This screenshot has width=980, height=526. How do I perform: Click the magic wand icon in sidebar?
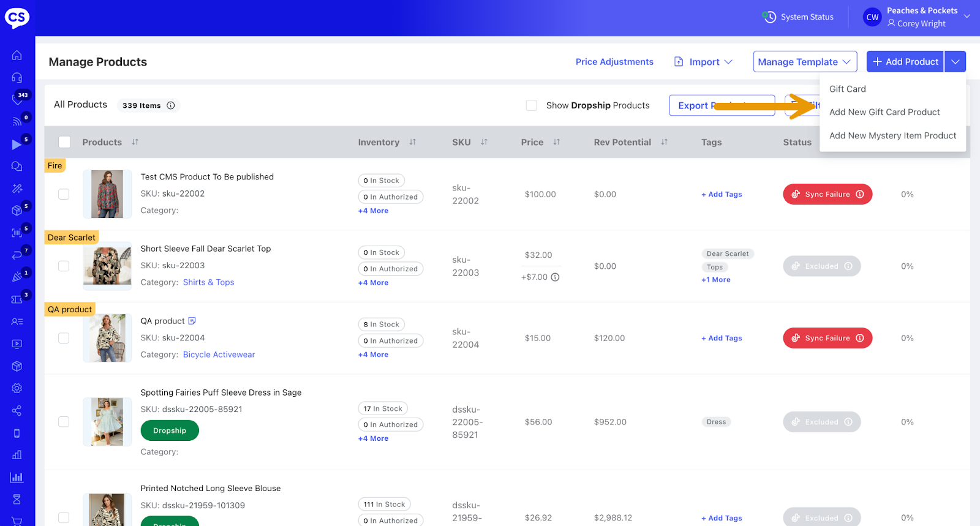(17, 189)
